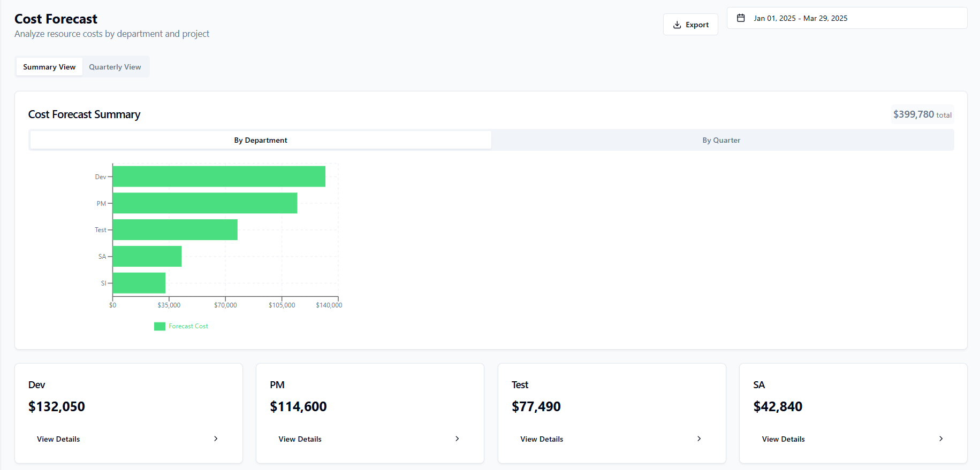Image resolution: width=980 pixels, height=470 pixels.
Task: Click the $77,490 Test amount
Action: (x=536, y=407)
